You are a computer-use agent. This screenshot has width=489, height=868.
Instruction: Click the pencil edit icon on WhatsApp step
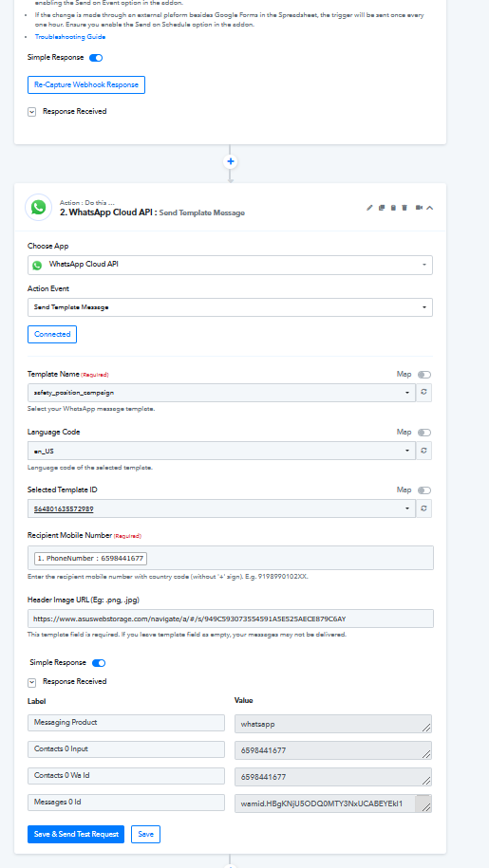[369, 208]
